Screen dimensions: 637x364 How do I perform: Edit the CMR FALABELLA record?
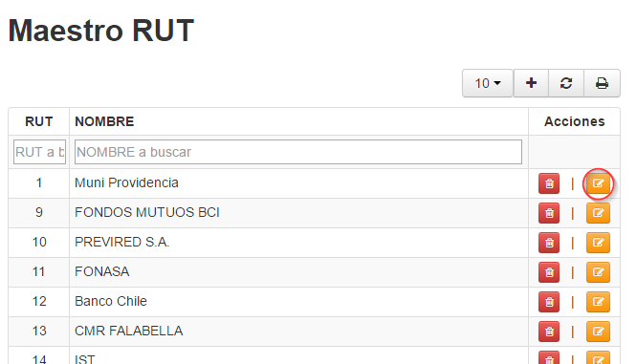pos(598,332)
